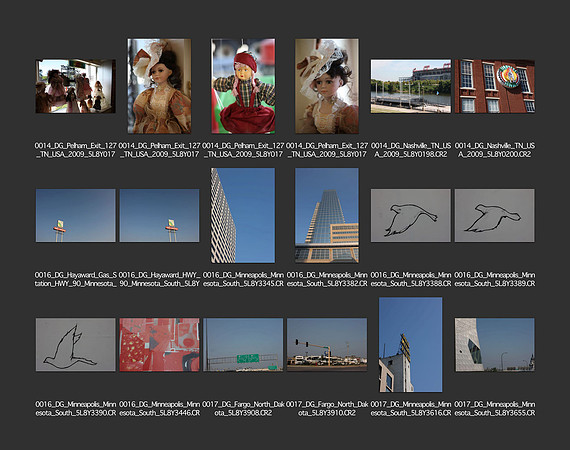The height and width of the screenshot is (450, 570).
Task: Click Fargo filename ending 5L8Y3910.CR2
Action: (327, 409)
